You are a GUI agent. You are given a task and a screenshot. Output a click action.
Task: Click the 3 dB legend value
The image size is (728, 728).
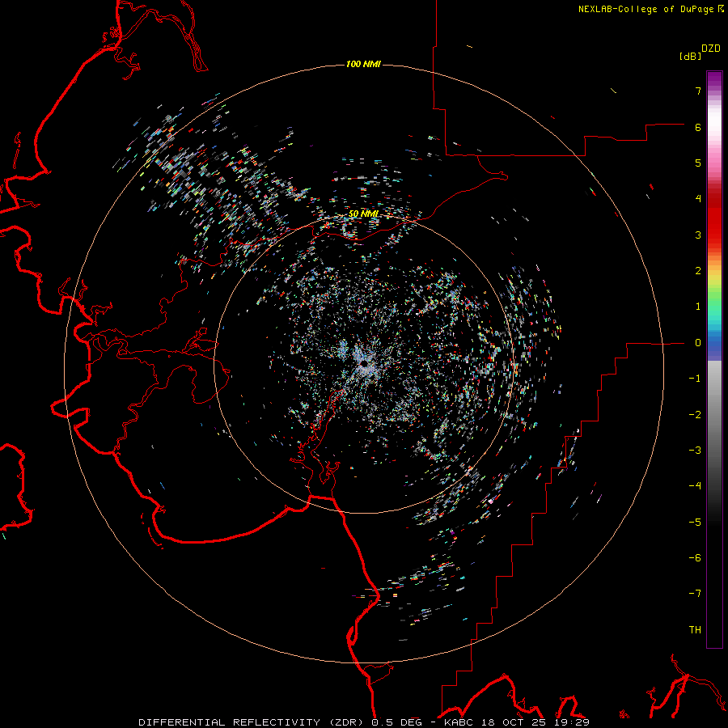(698, 235)
